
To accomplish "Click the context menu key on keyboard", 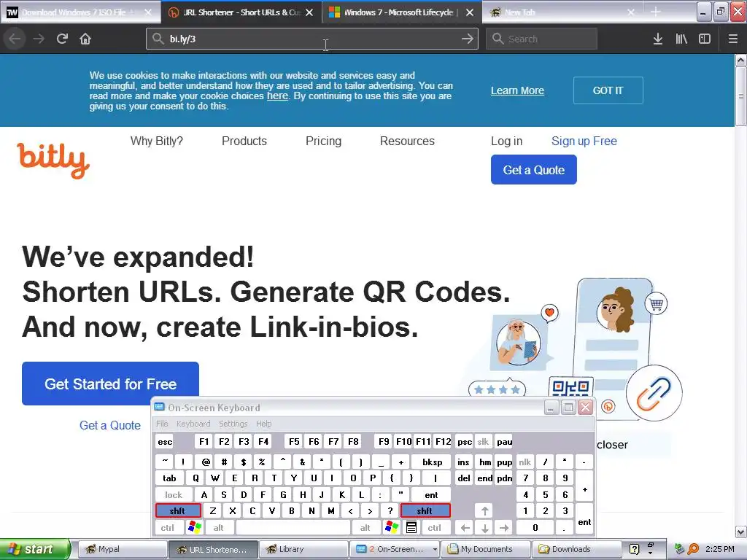I will pos(411,527).
